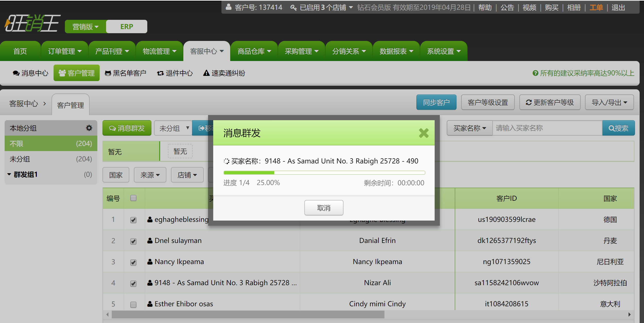The height and width of the screenshot is (323, 644).
Task: Click the 更新客户等级 update customer level icon
Action: (551, 103)
